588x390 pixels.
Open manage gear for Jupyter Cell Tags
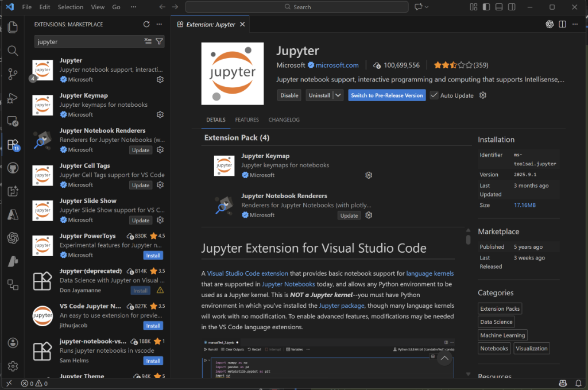160,185
